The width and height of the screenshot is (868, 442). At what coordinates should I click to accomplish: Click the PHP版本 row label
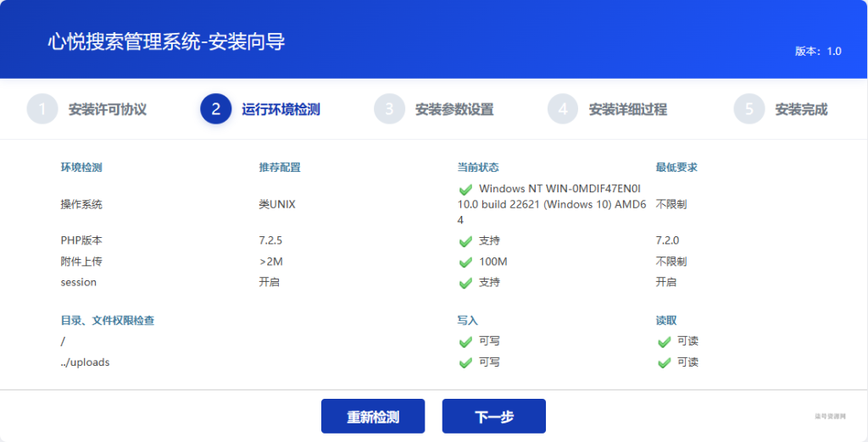click(x=81, y=240)
